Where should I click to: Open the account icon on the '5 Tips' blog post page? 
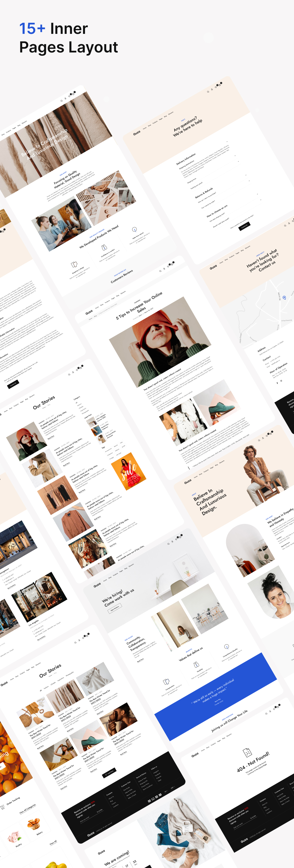(x=164, y=269)
